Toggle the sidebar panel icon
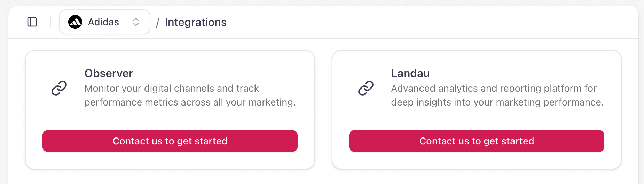The width and height of the screenshot is (644, 184). click(32, 22)
